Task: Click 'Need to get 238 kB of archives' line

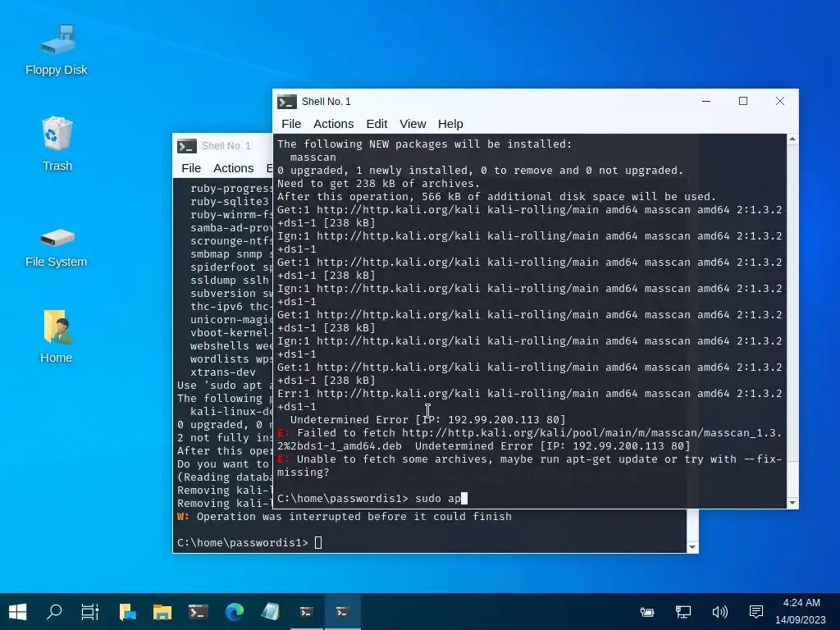Action: click(378, 184)
